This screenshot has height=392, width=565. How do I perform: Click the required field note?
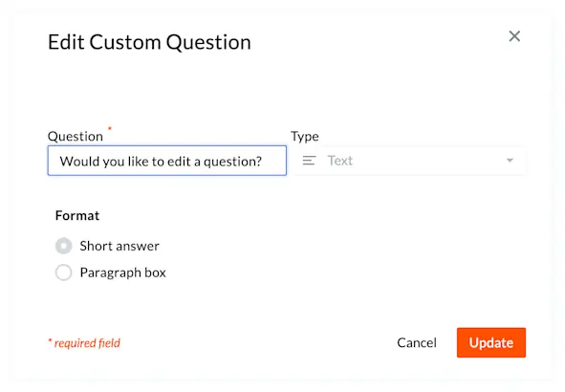84,343
